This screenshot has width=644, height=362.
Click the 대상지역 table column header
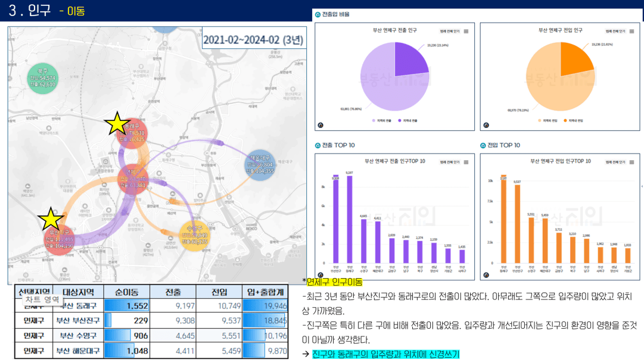point(78,292)
